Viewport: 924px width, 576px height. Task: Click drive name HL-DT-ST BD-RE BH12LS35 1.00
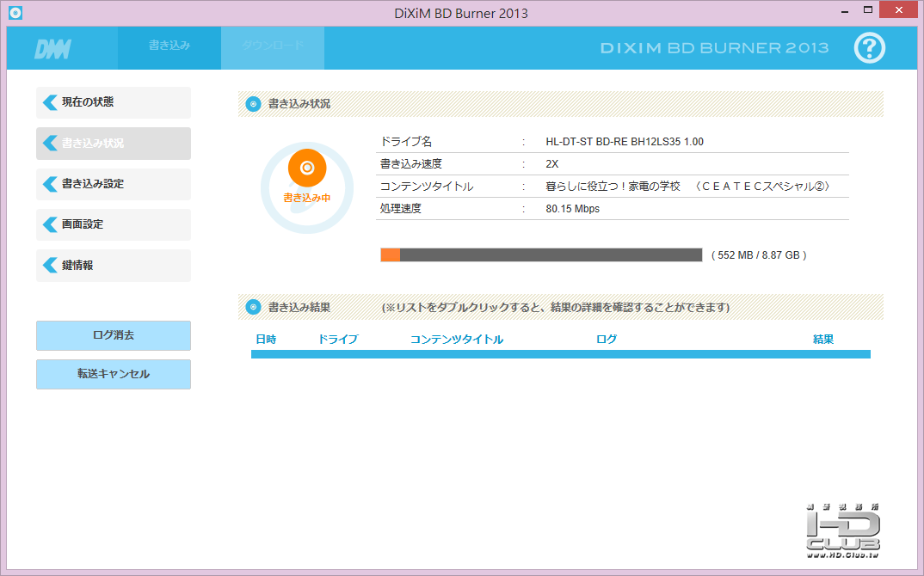[x=625, y=142]
